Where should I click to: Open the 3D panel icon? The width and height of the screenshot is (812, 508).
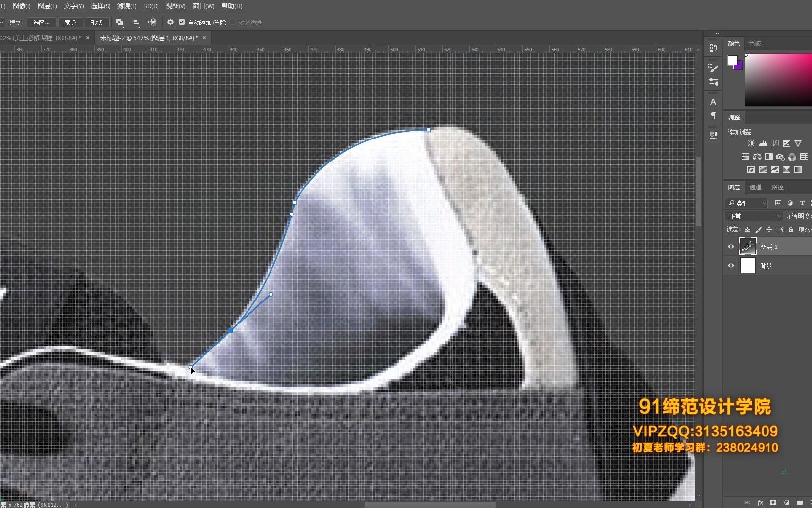tap(714, 136)
